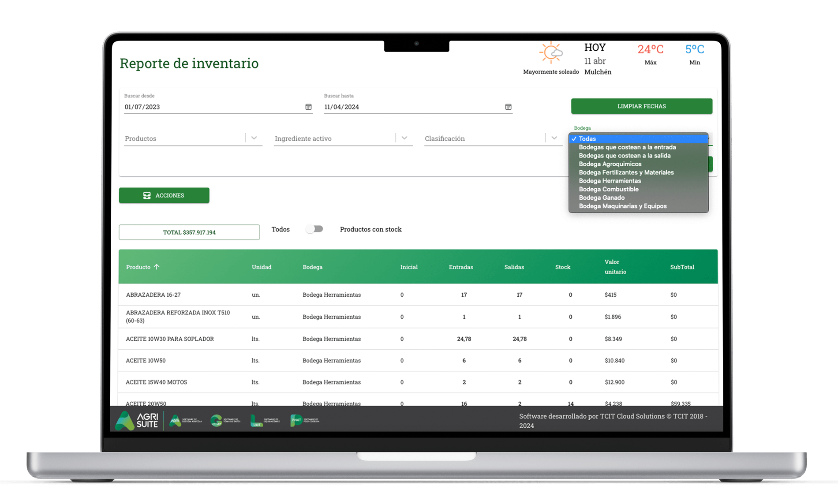Image resolution: width=838 pixels, height=504 pixels.
Task: Sort by the SubTotal column header
Action: pyautogui.click(x=682, y=267)
